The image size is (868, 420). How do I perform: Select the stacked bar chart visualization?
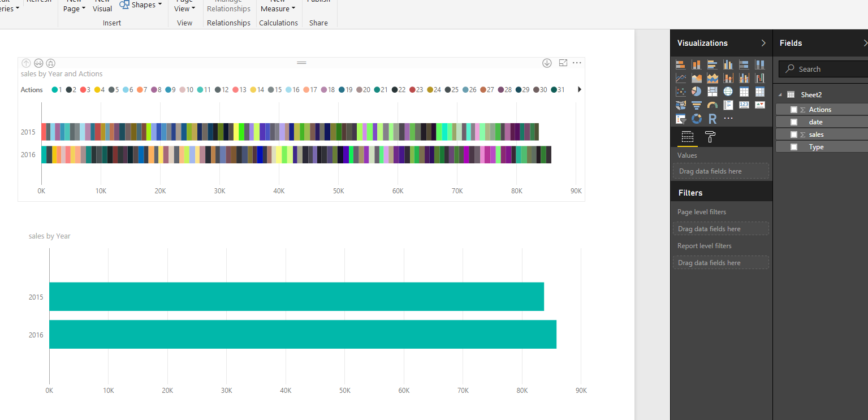coord(681,64)
